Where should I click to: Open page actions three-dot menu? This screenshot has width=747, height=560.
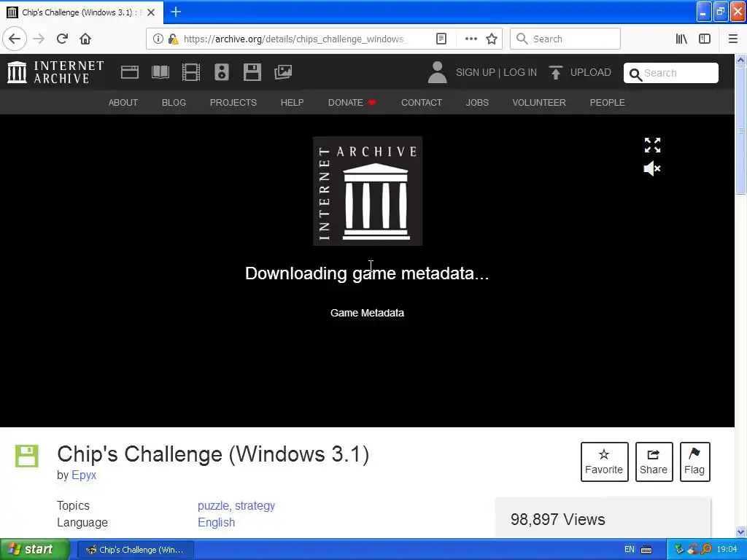click(471, 39)
